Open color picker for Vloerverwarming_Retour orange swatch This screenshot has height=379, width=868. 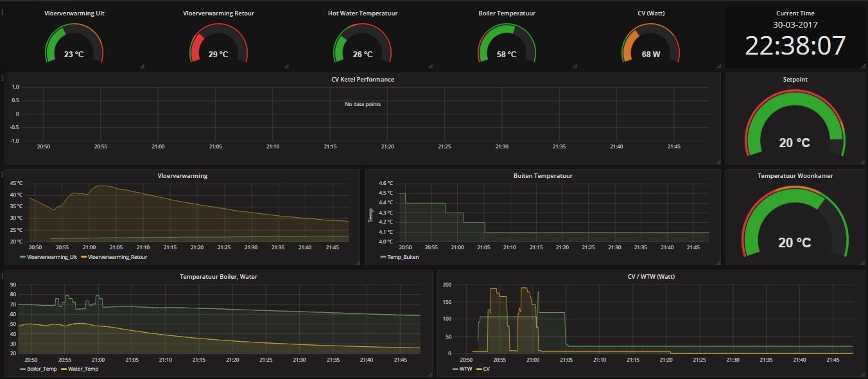[83, 257]
